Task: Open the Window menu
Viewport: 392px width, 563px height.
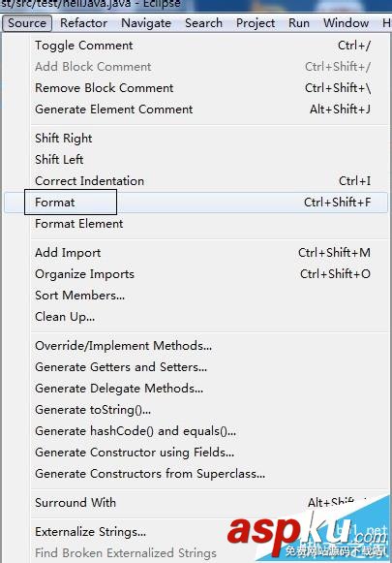Action: [346, 23]
